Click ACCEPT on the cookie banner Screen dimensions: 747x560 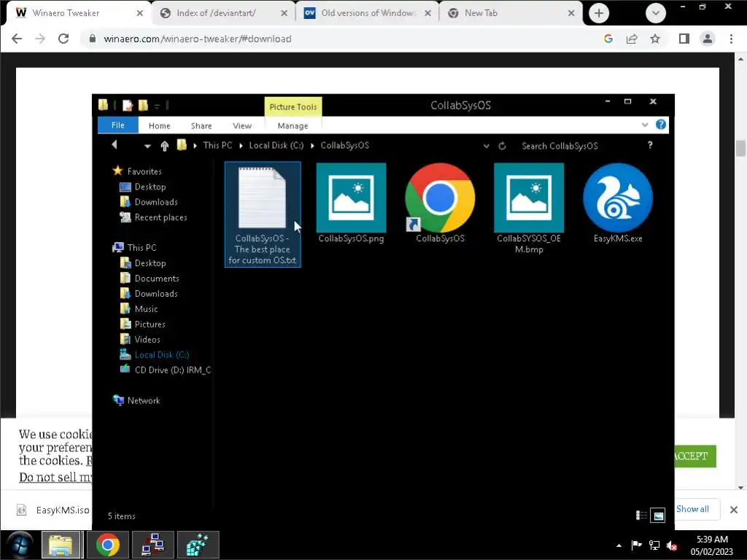692,456
